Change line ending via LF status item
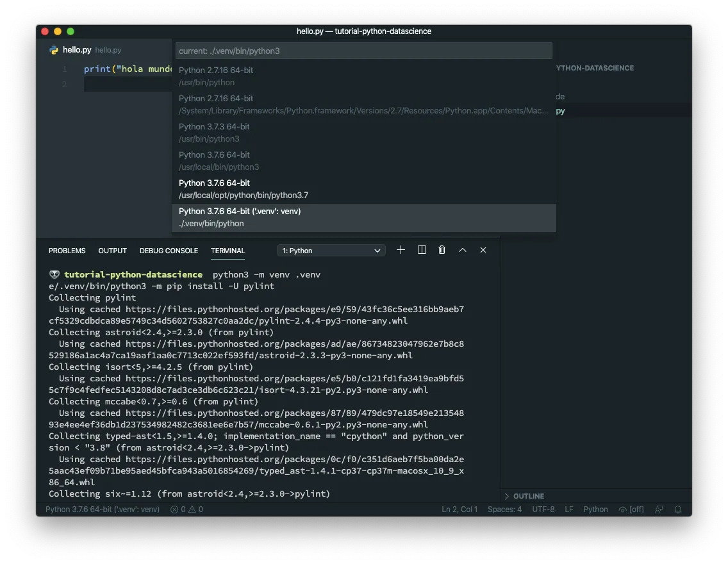Viewport: 728px width, 564px height. tap(569, 510)
